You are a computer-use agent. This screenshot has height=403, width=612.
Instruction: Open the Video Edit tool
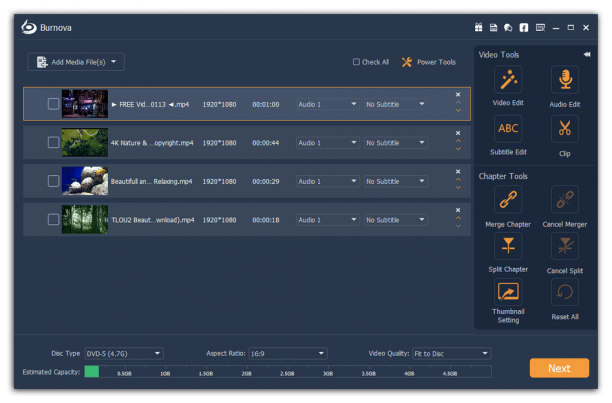tap(508, 80)
